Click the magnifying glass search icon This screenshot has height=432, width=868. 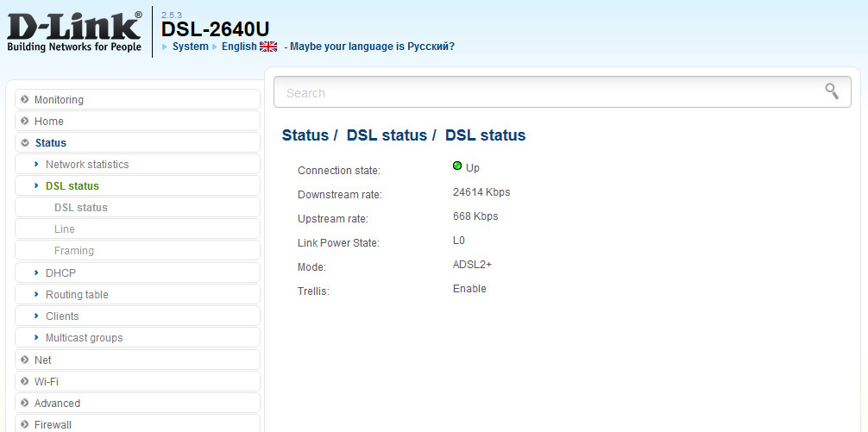(x=832, y=91)
